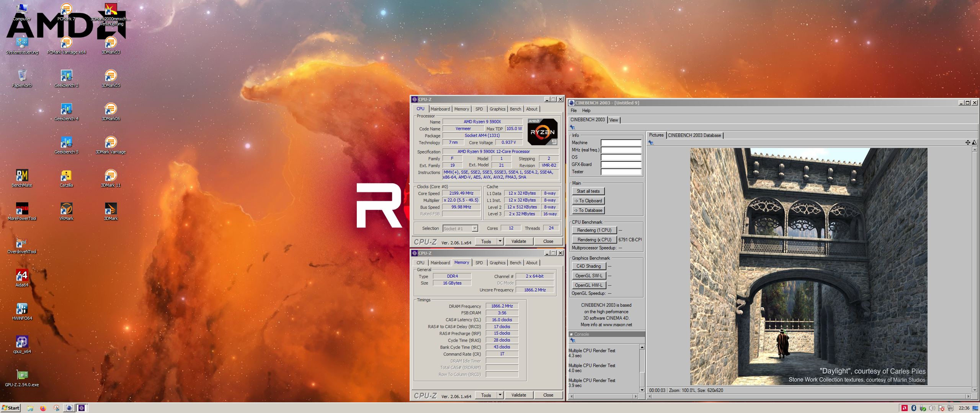Click the picture panel vertical scrollbar up arrow
Viewport: 980px width, 413px height.
coord(975,150)
